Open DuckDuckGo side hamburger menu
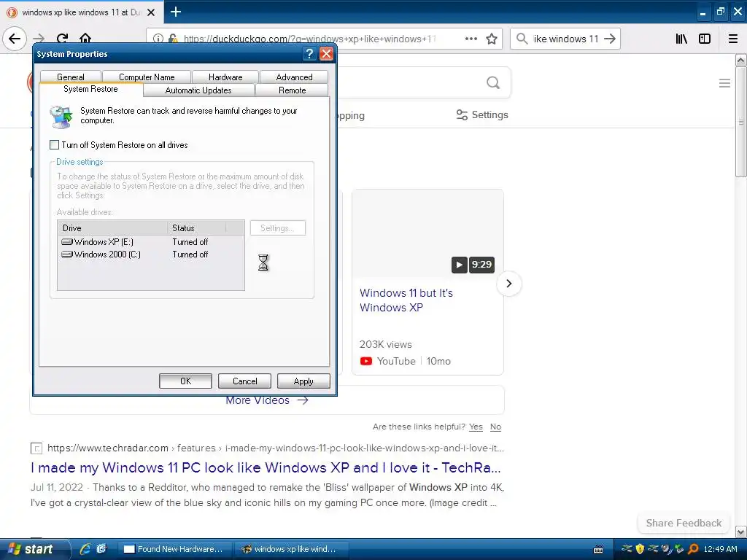This screenshot has height=560, width=747. pos(724,83)
